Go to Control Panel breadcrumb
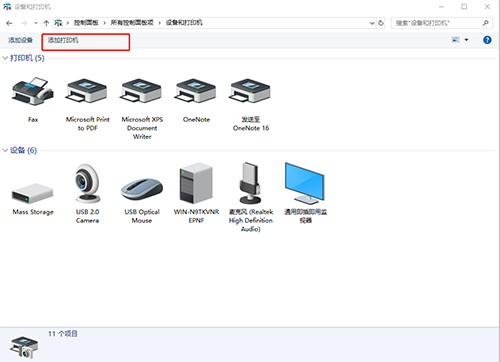This screenshot has width=500, height=362. point(86,23)
